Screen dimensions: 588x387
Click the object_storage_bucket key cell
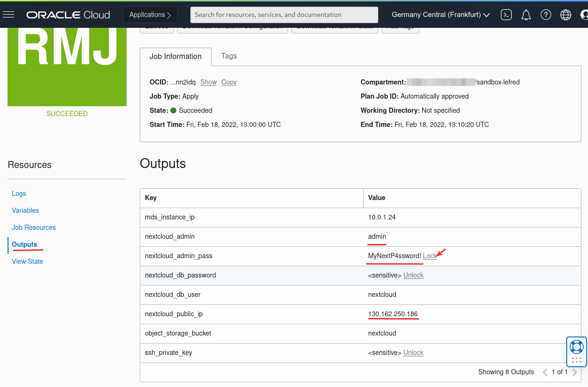click(252, 333)
